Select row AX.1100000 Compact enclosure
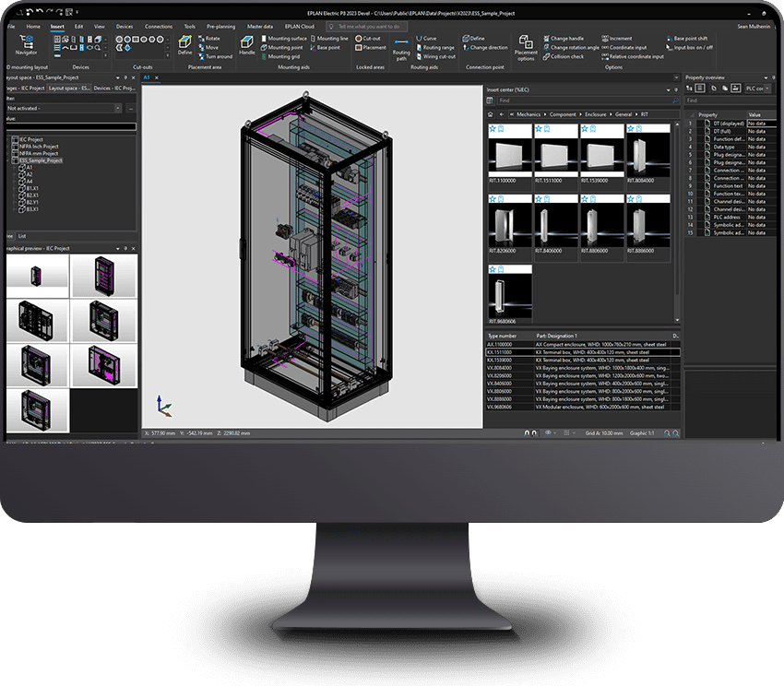784x686 pixels. point(583,345)
